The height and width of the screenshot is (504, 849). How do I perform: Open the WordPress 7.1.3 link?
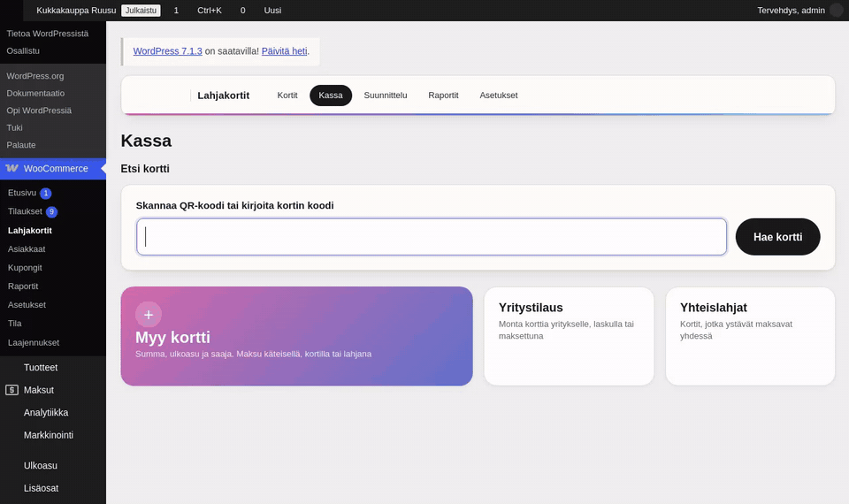167,51
